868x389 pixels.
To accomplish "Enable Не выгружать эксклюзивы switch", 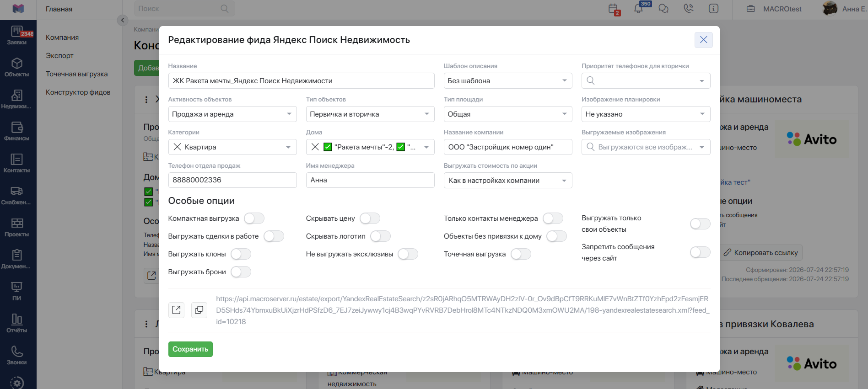I will (408, 254).
